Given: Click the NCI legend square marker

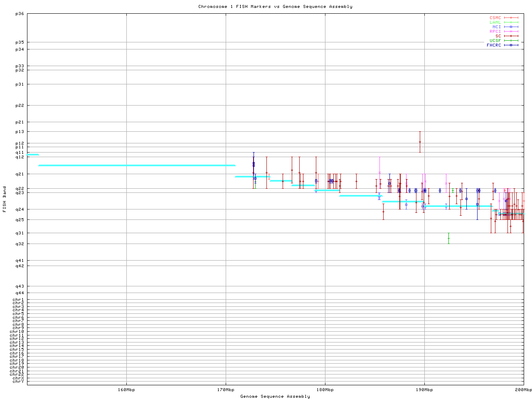Looking at the screenshot, I should coord(511,27).
